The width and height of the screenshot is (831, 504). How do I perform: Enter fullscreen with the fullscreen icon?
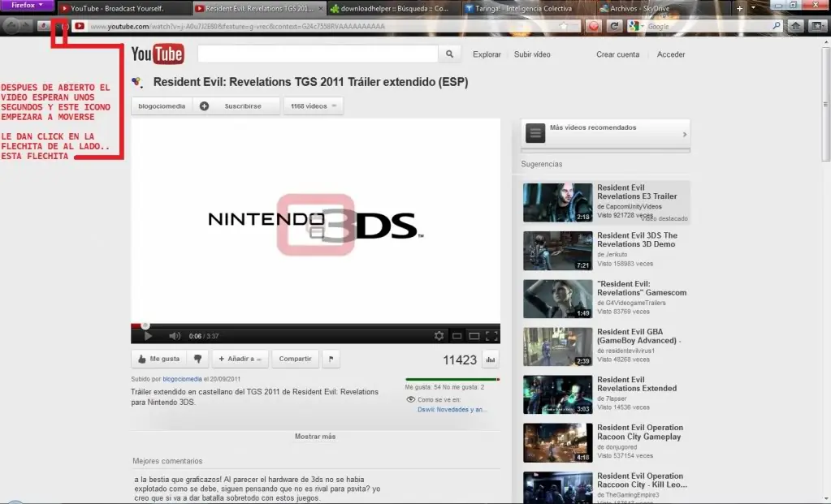491,336
